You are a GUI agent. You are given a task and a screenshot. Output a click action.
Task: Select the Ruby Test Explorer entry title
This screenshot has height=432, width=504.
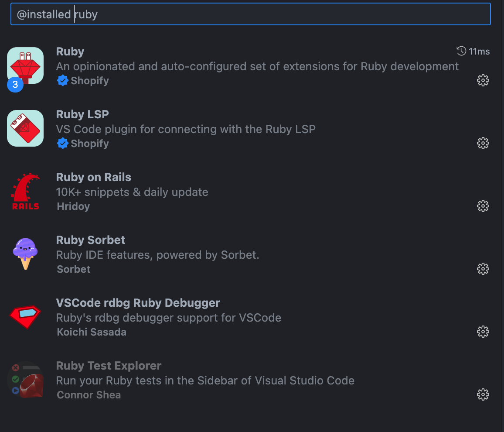[109, 366]
